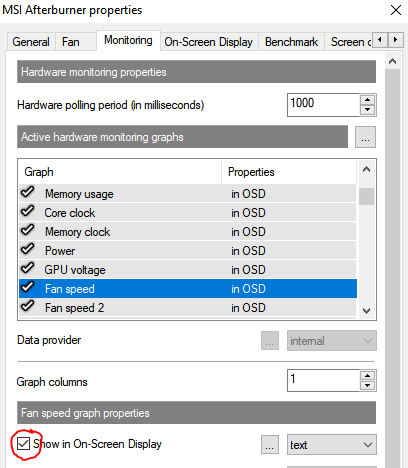Close the MSI Afterburner properties window
This screenshot has width=408, height=468.
(x=396, y=10)
